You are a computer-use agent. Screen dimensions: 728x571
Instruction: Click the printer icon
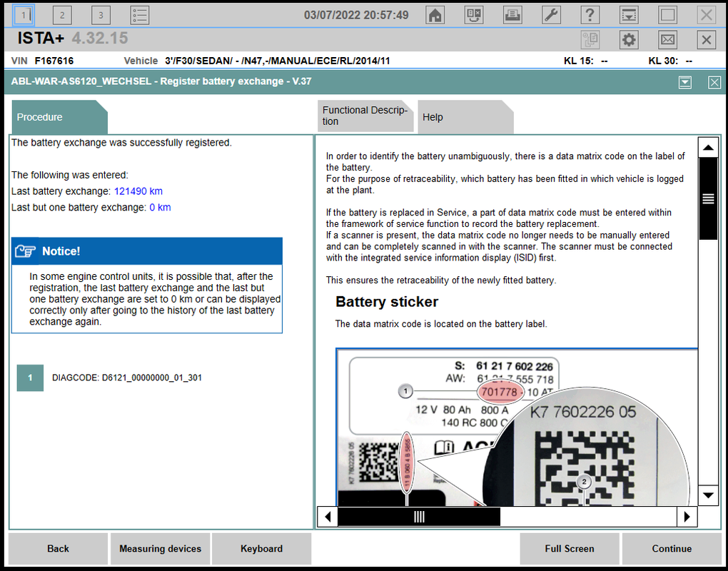pos(512,15)
